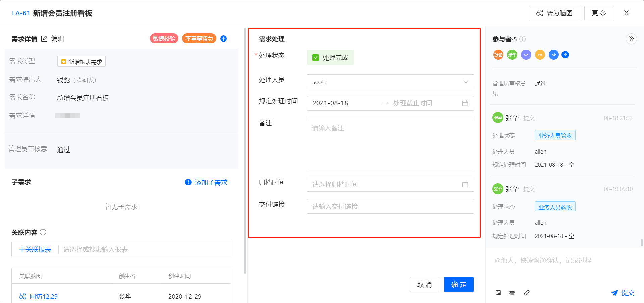Click the 备注 remarks text area

click(390, 144)
